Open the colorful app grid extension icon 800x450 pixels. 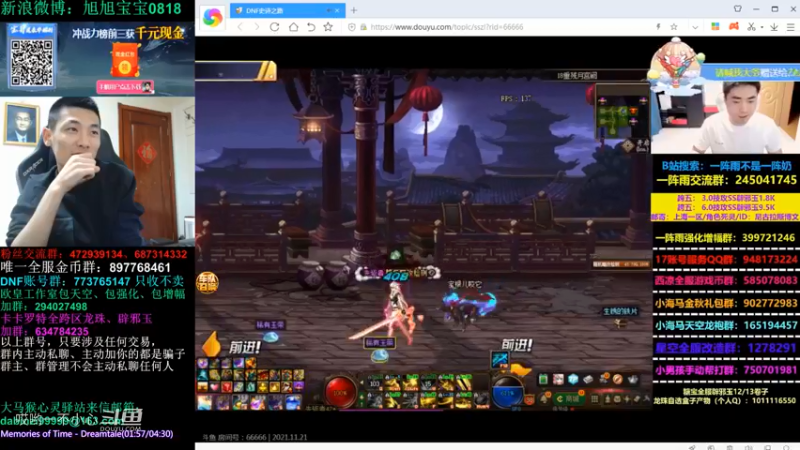[715, 27]
